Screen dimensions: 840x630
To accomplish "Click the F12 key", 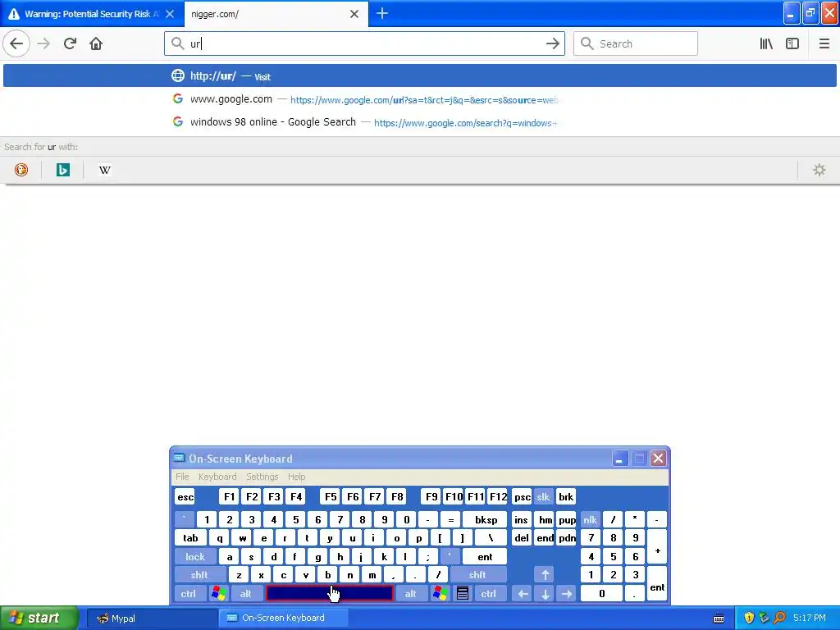I will click(498, 496).
